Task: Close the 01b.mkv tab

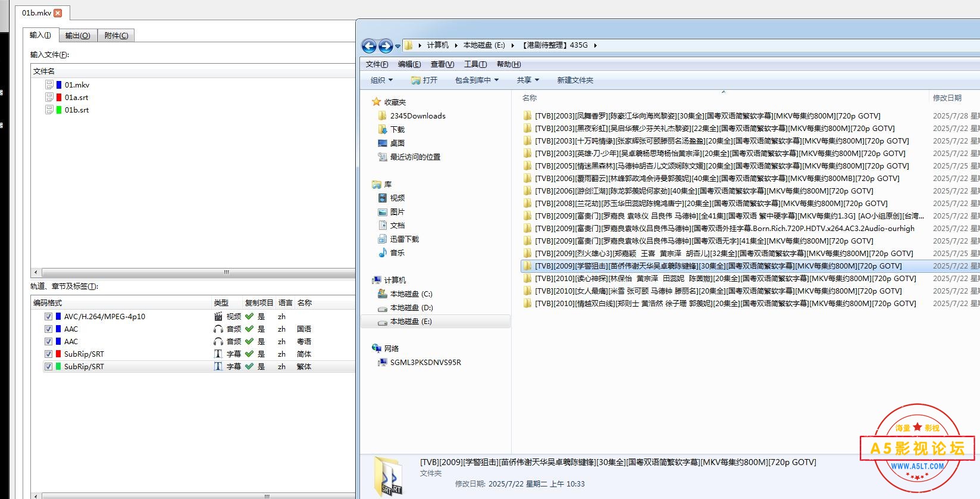Action: tap(58, 13)
